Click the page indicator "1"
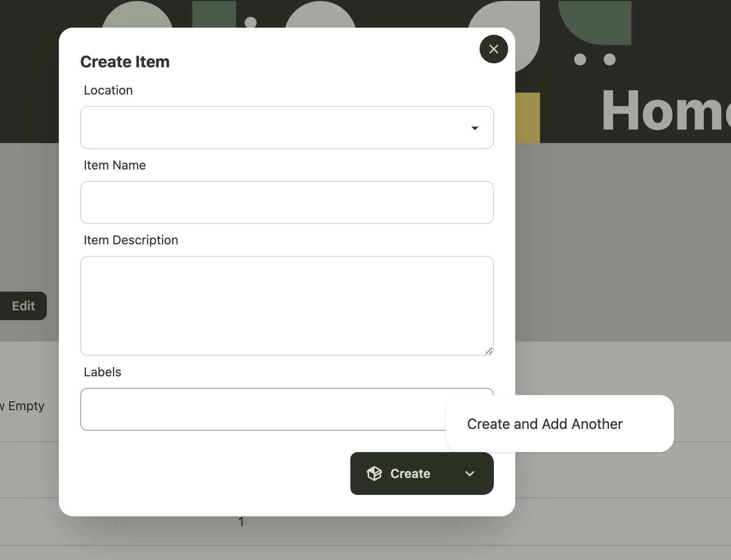Screen dimensions: 731x560 241,522
